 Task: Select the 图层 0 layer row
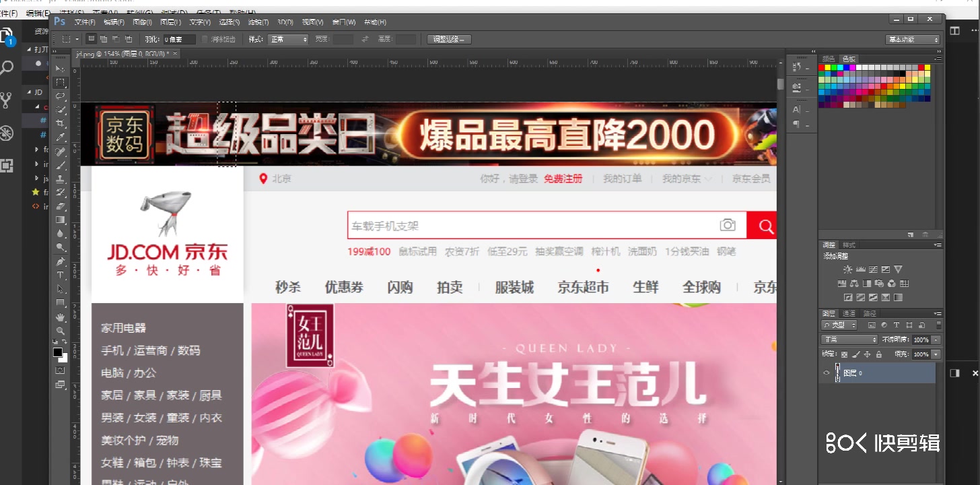tap(877, 373)
